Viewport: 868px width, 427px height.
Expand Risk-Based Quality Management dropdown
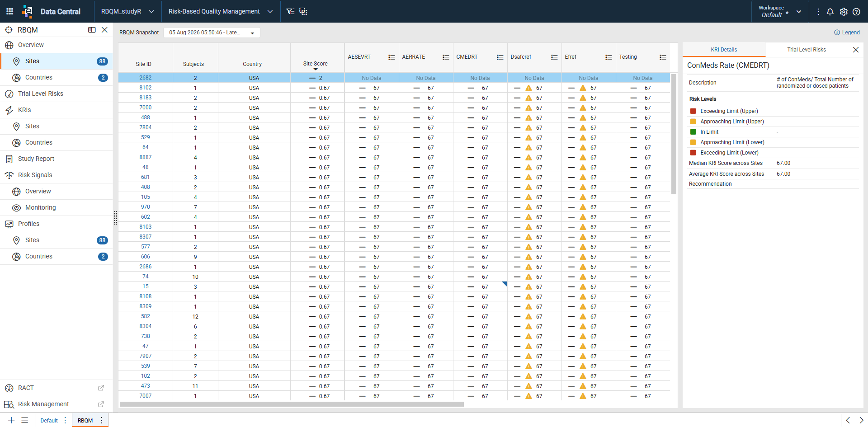pos(270,11)
